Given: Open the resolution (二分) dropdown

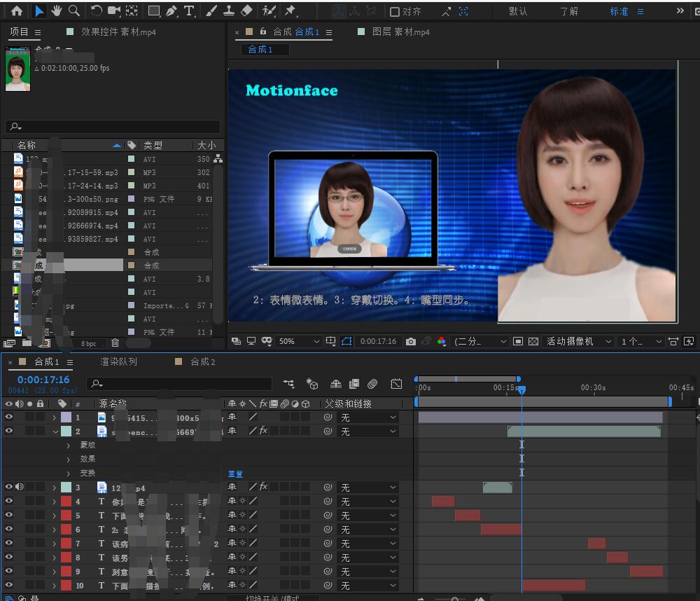Looking at the screenshot, I should (480, 342).
